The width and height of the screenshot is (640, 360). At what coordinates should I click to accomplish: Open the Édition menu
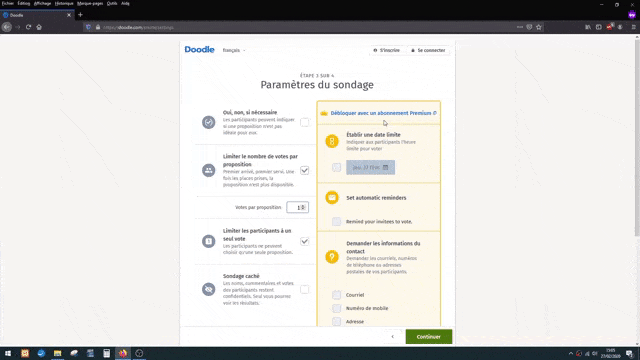tap(24, 3)
